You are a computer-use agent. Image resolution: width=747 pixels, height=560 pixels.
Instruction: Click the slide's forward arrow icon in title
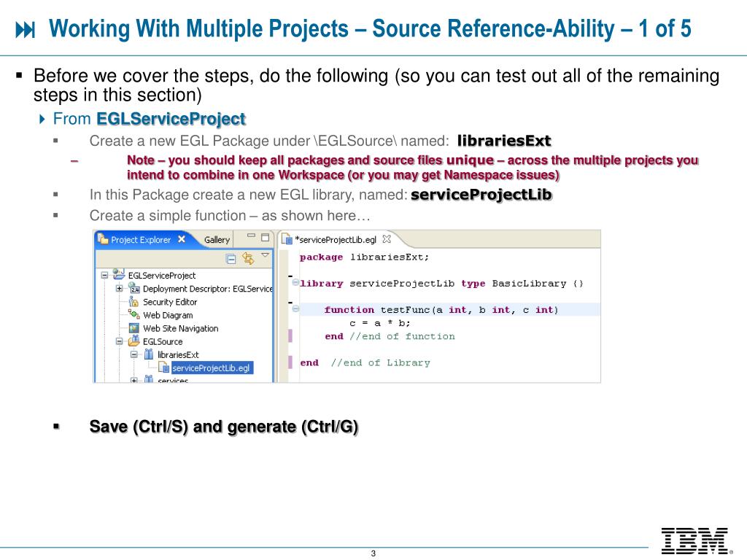click(26, 30)
